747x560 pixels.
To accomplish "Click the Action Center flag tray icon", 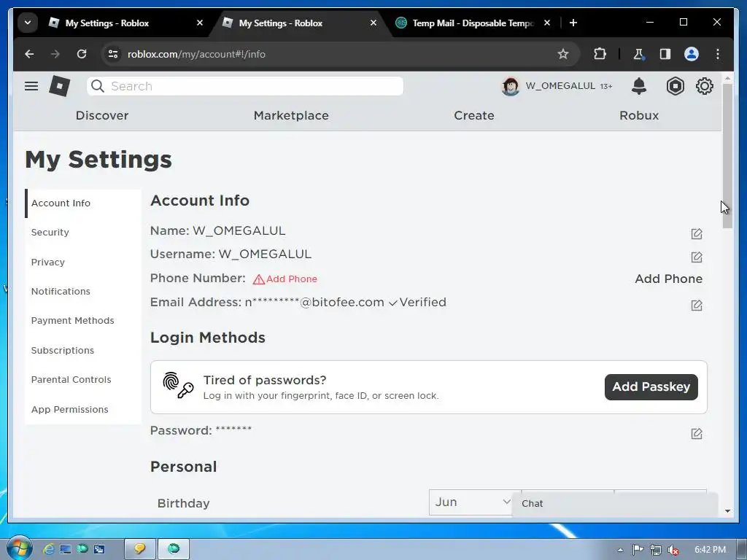I will click(638, 550).
